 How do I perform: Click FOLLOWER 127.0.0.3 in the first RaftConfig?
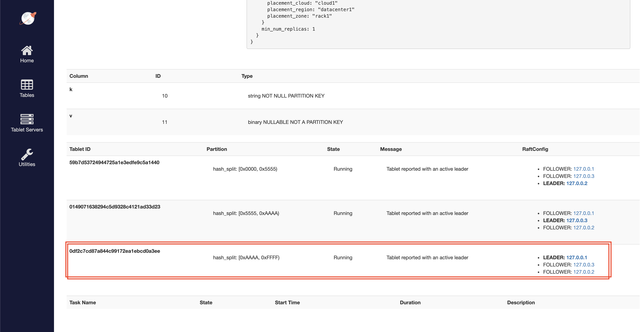(584, 176)
